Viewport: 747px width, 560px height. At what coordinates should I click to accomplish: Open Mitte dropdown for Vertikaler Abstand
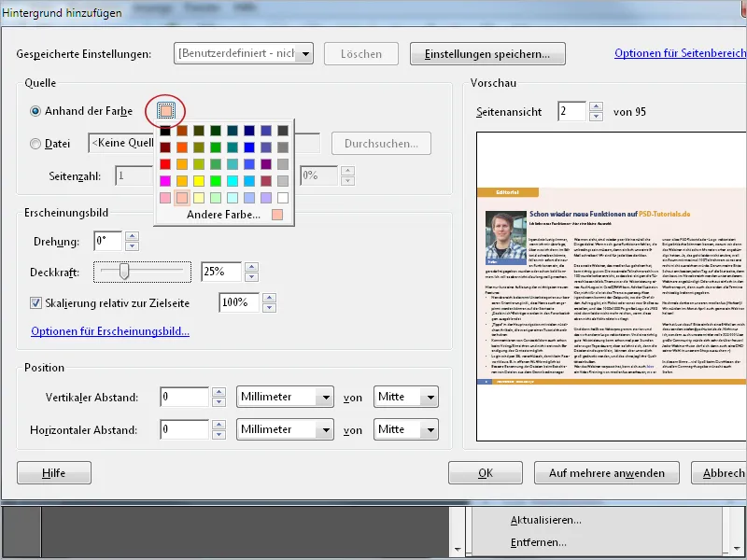coord(405,397)
